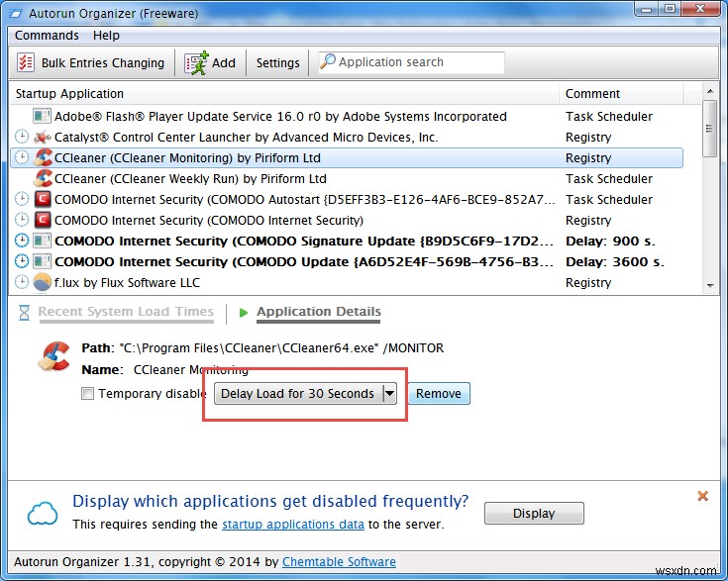Click the COMODO Signature Update entry text
Viewport: 728px width, 581px height.
point(304,242)
